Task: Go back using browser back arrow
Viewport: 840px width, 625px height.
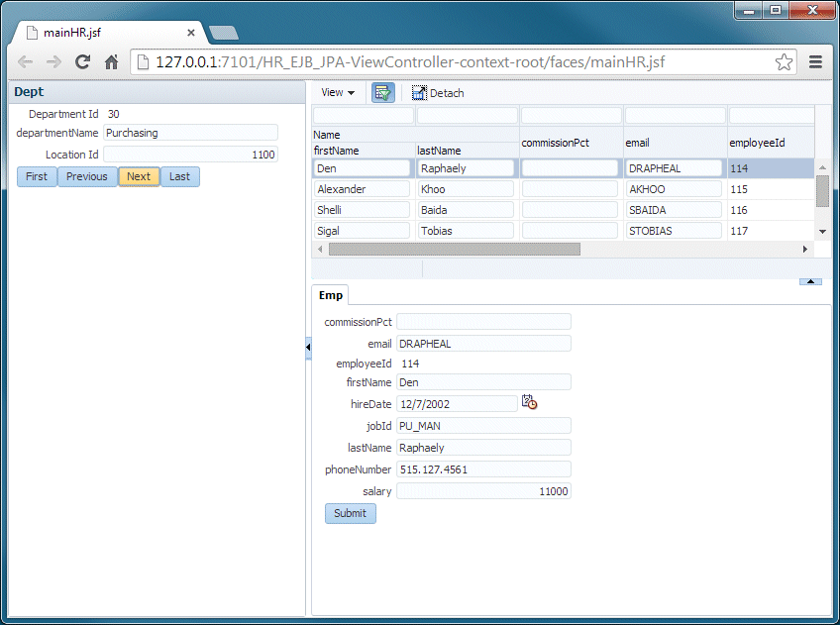Action: pyautogui.click(x=25, y=62)
